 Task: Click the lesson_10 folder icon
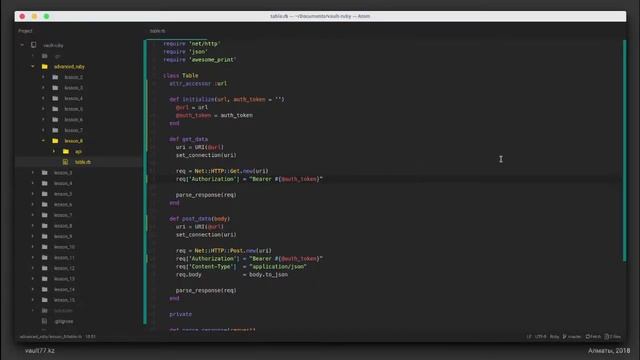pos(44,247)
